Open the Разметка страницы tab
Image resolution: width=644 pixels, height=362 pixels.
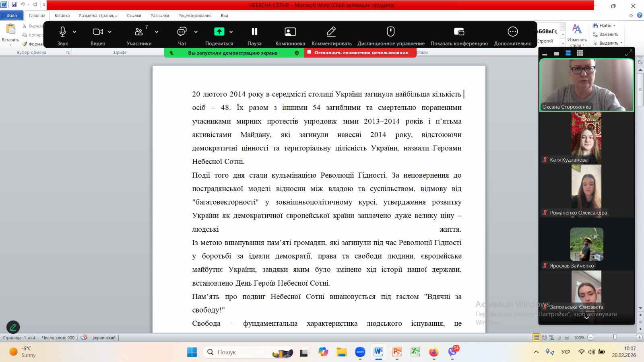point(98,16)
